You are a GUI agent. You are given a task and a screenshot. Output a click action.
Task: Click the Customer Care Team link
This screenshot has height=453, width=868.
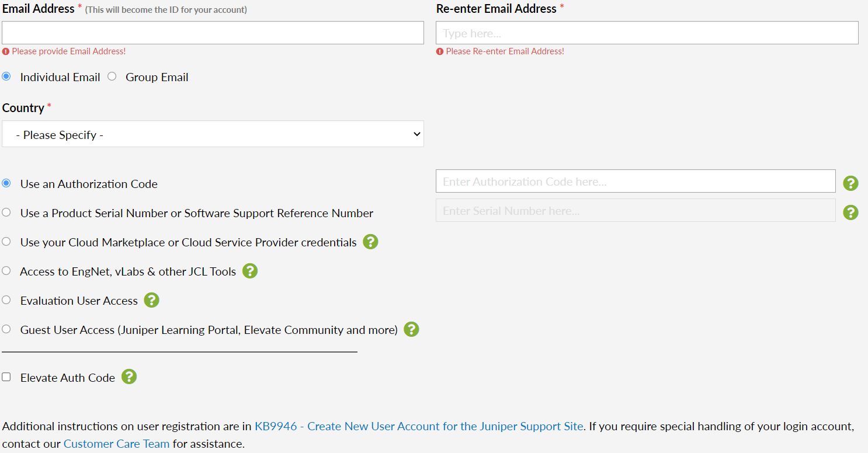pyautogui.click(x=116, y=444)
